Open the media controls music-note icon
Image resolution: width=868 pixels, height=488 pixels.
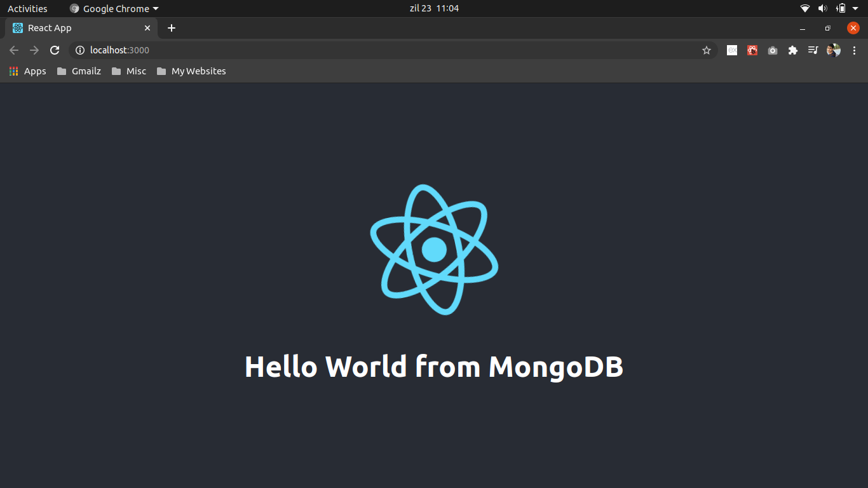pos(813,50)
